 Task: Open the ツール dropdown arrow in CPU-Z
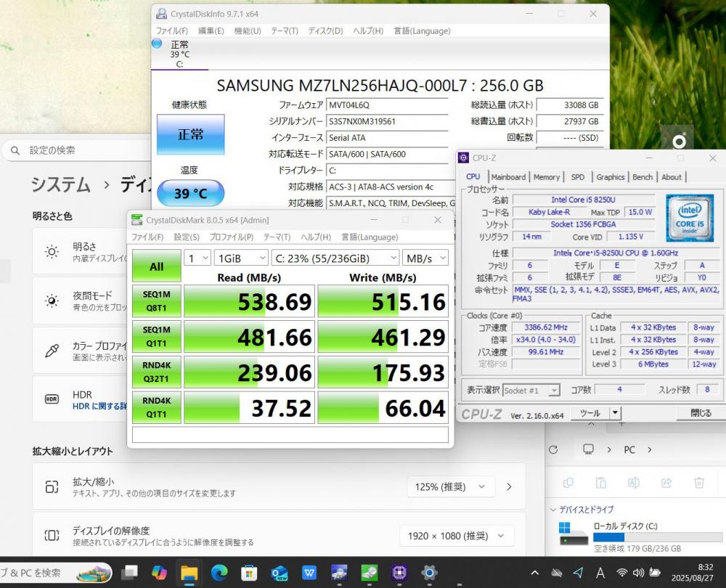(x=615, y=412)
